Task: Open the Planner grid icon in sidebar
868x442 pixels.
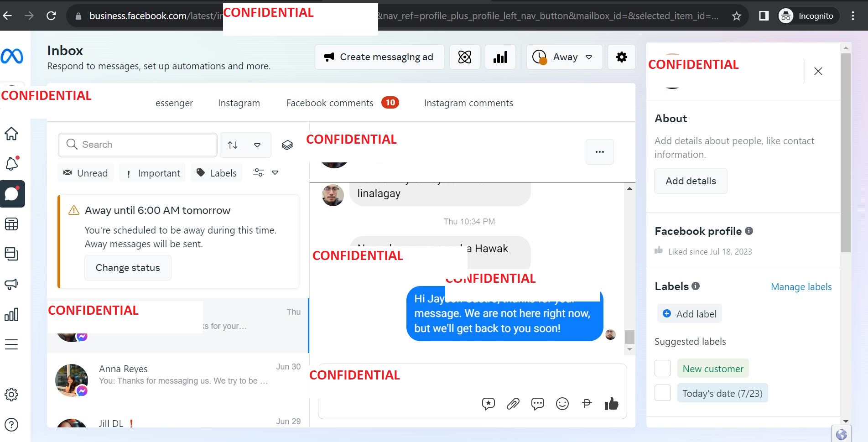Action: [11, 224]
